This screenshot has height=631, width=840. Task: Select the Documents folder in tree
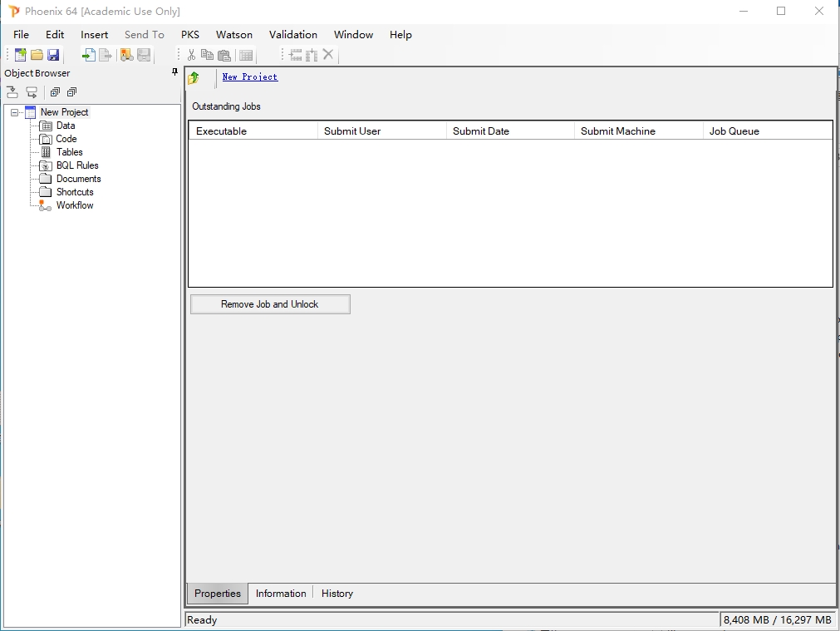[x=78, y=179]
